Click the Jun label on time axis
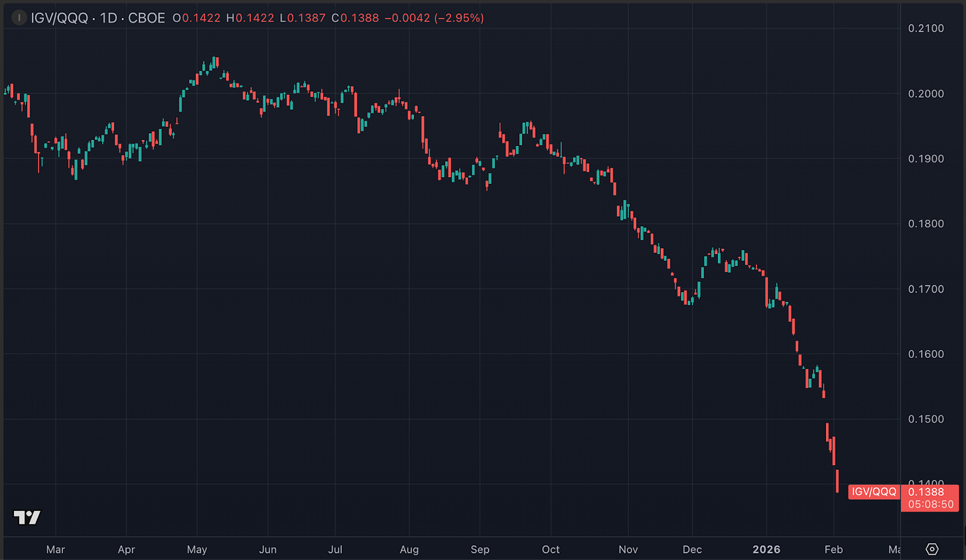The width and height of the screenshot is (966, 560). click(x=268, y=549)
